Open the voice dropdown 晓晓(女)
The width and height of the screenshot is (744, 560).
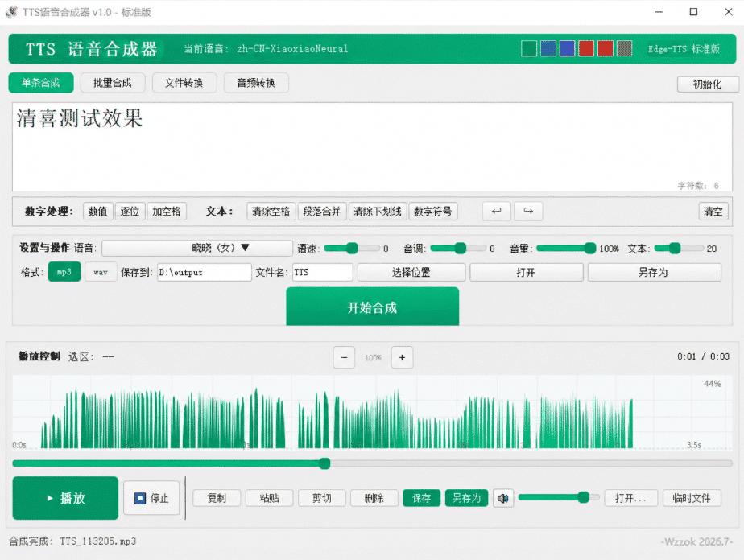(x=197, y=248)
